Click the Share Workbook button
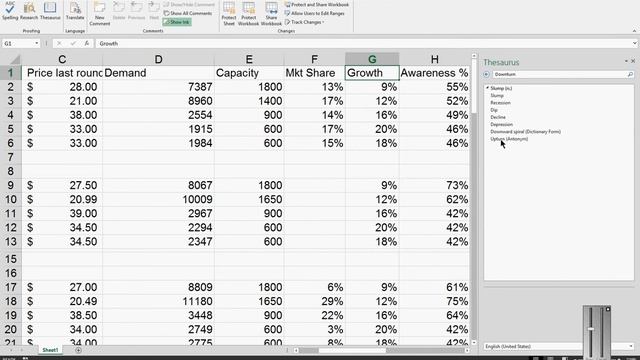Image resolution: width=640 pixels, height=360 pixels. 271,13
